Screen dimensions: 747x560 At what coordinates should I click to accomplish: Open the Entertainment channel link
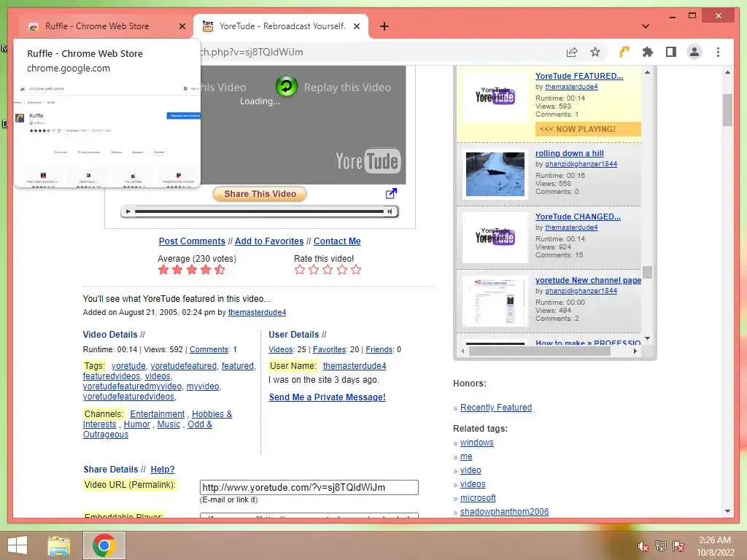click(158, 414)
